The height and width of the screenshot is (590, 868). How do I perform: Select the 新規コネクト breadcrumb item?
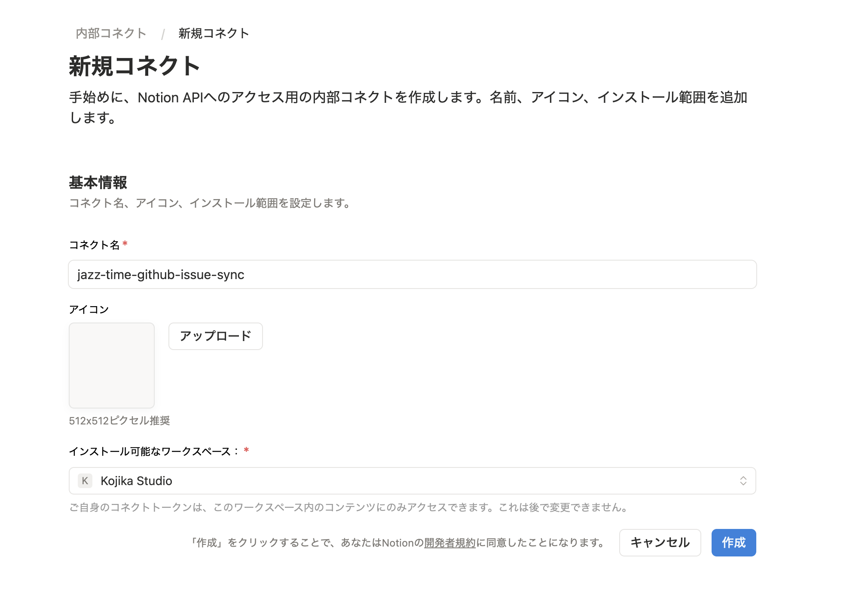[x=214, y=34]
